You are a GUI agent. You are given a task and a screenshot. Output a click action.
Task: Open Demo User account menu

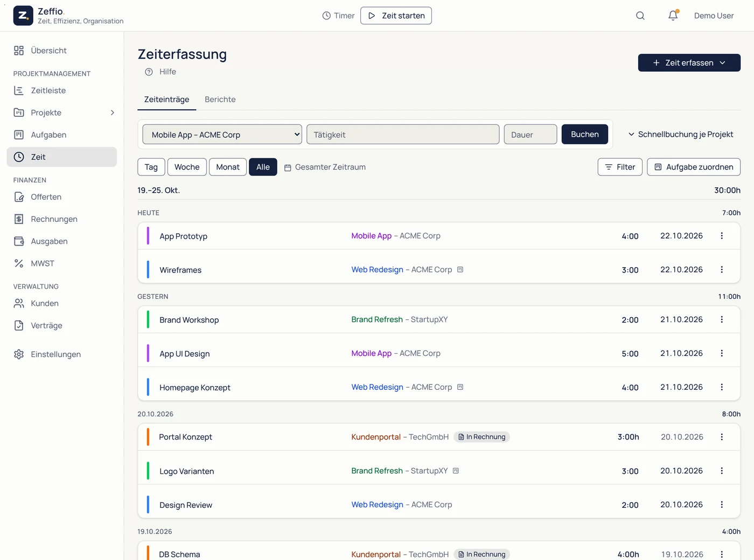point(714,16)
